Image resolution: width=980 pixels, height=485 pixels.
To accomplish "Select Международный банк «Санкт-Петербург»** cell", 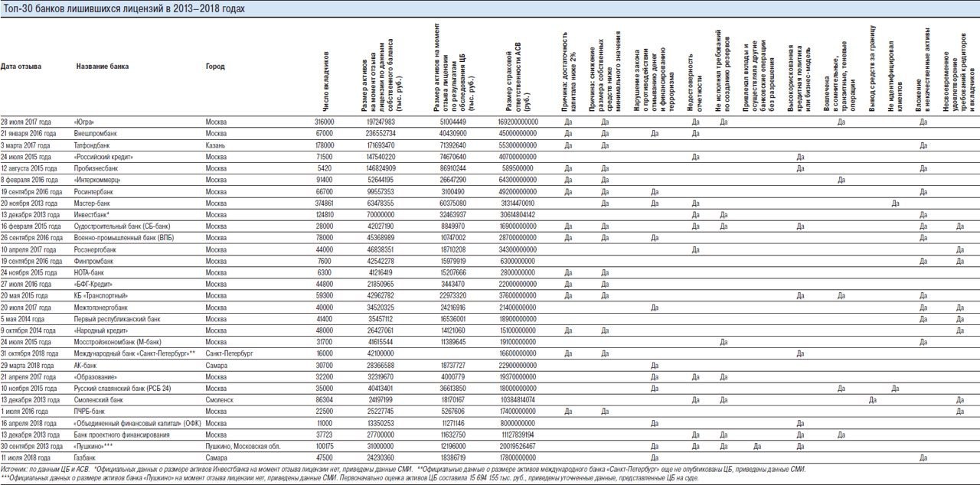I will pos(135,353).
